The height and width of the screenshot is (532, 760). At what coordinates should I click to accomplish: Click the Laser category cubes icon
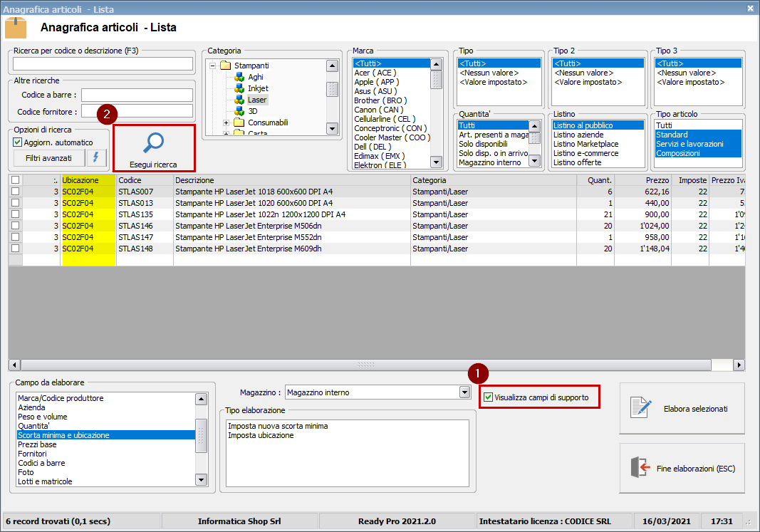pyautogui.click(x=239, y=100)
